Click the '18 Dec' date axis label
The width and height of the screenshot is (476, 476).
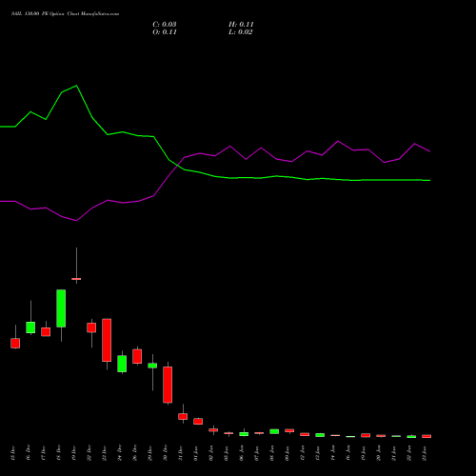[59, 453]
